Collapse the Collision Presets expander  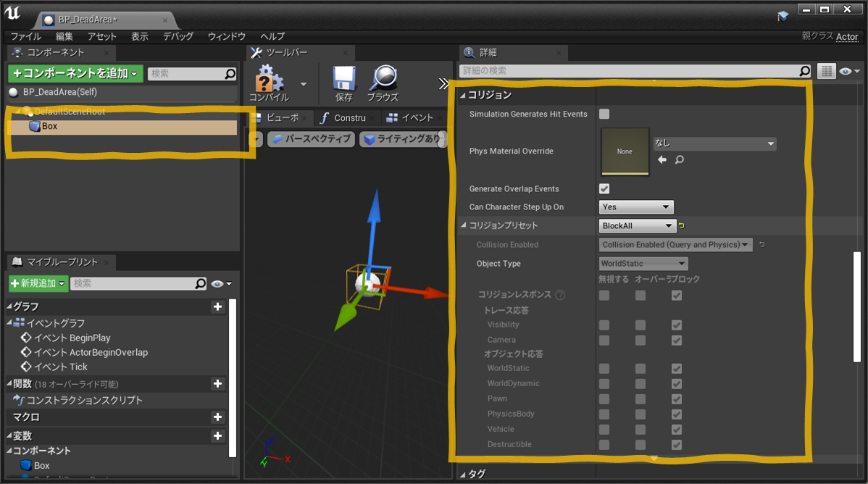click(463, 225)
